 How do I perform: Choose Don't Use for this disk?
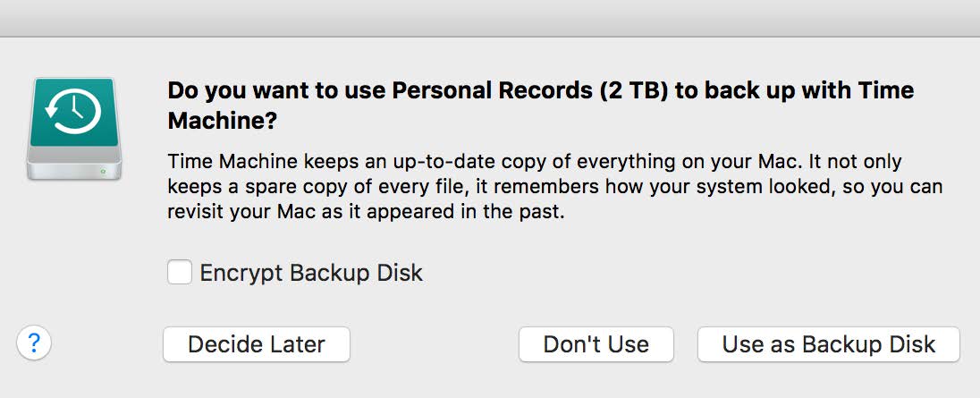click(x=596, y=344)
